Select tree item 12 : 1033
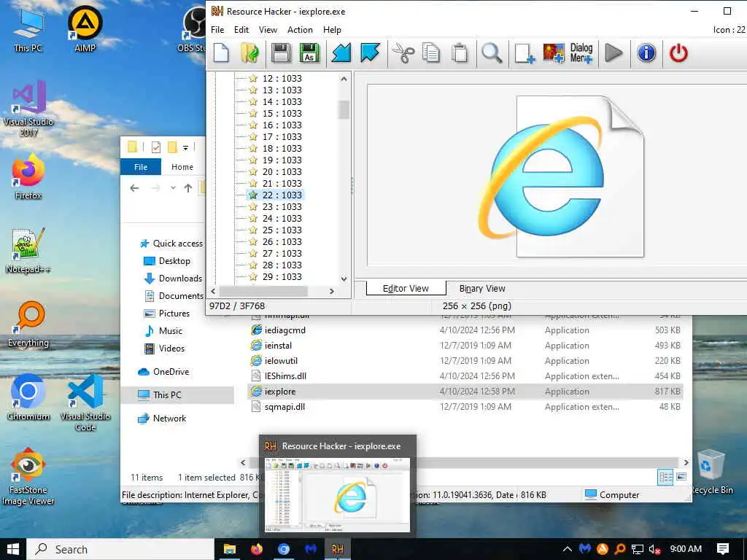The width and height of the screenshot is (747, 560). [282, 79]
